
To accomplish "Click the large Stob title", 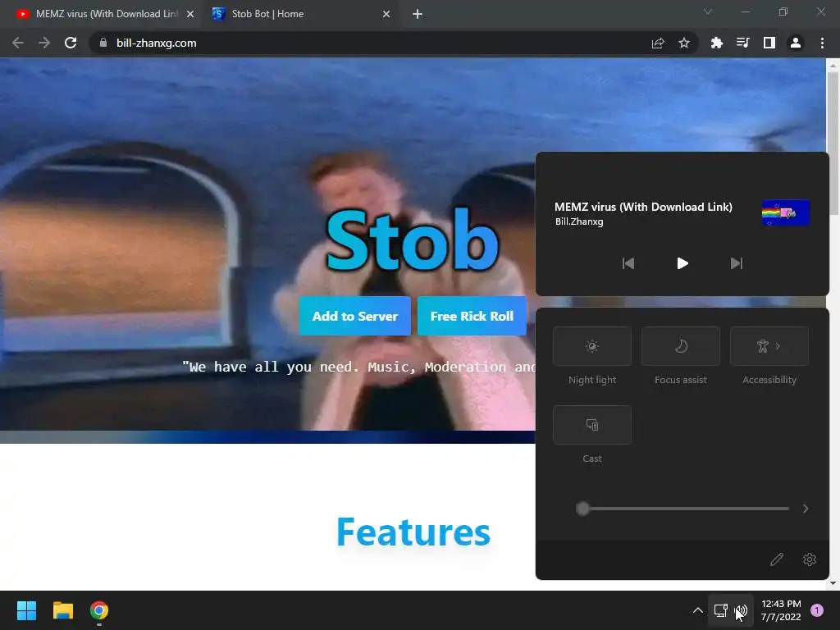I will [x=413, y=240].
